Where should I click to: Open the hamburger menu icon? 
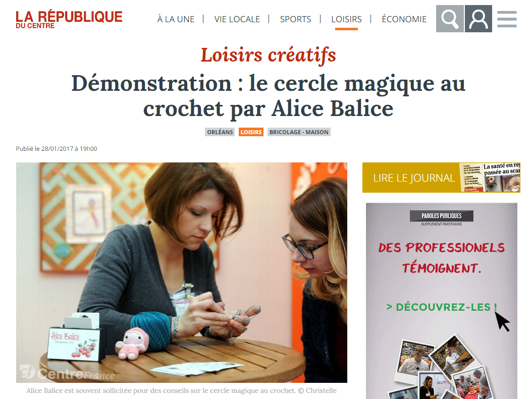507,19
